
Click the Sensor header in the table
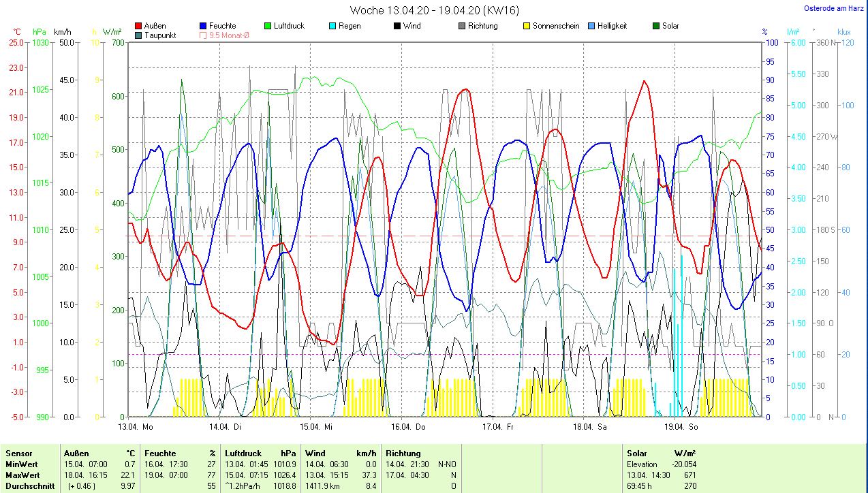[18, 453]
